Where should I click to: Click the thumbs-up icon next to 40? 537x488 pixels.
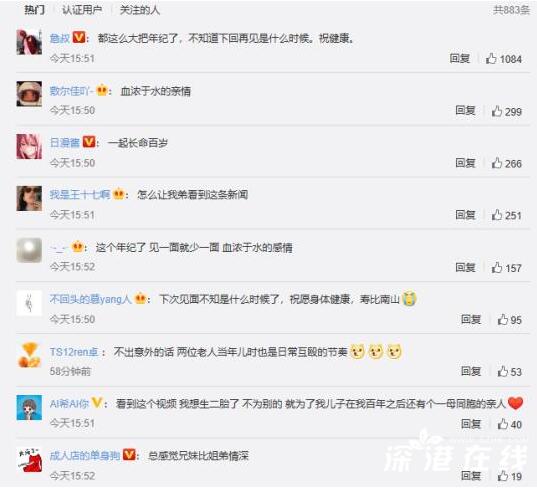click(503, 424)
